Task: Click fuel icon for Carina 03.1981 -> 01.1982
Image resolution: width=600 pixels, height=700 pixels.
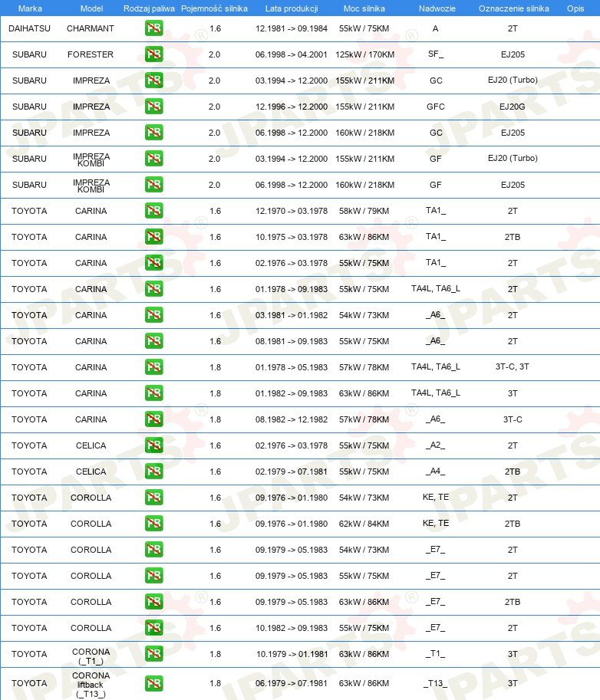Action: (153, 315)
